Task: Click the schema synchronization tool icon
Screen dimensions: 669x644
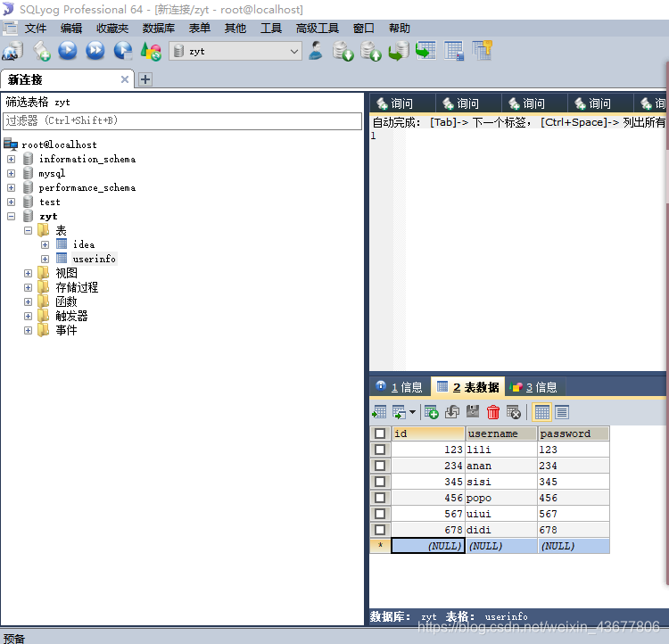Action: point(425,51)
